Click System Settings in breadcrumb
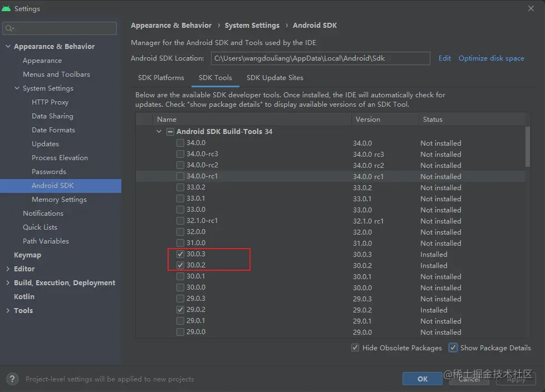Screen dimensions: 545x392 pos(252,26)
